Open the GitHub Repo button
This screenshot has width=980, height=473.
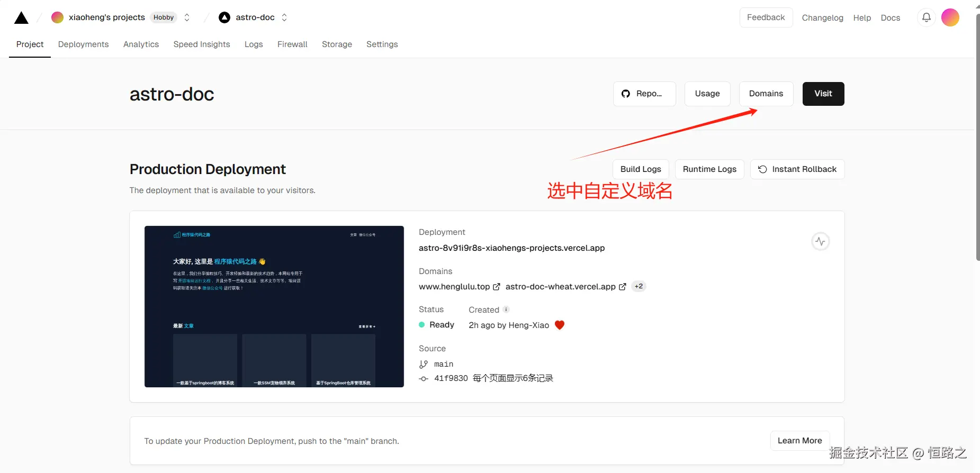click(x=644, y=94)
